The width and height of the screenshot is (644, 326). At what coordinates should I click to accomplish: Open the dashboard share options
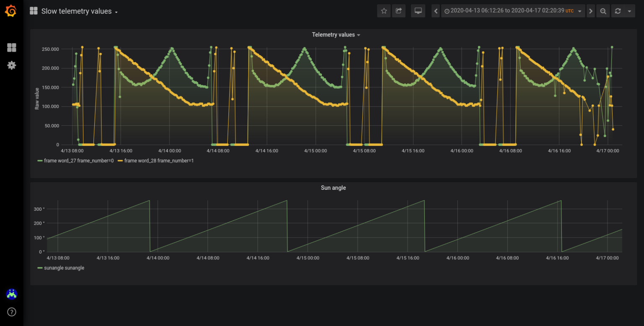[399, 11]
